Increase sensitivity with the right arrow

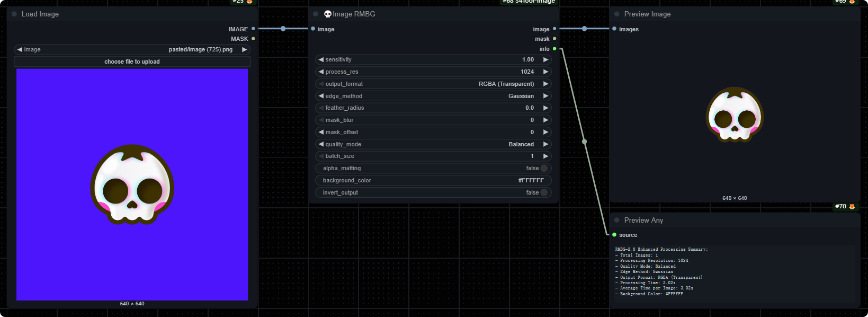point(545,60)
